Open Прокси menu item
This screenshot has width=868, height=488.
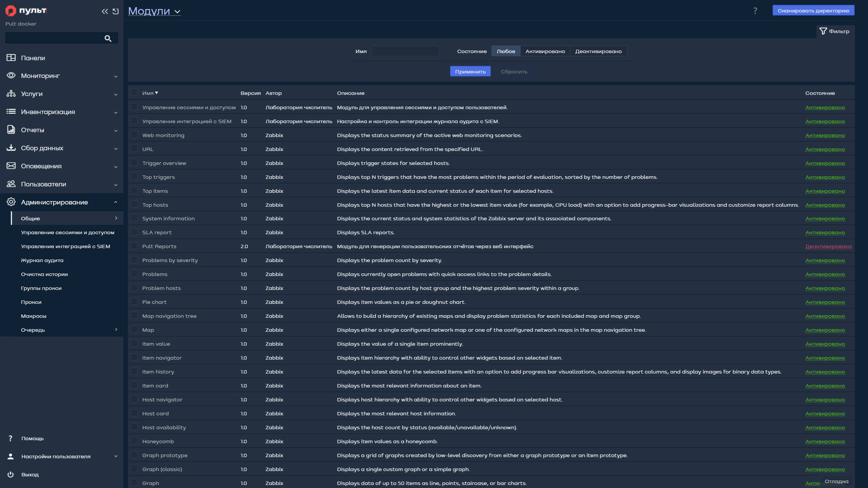(31, 302)
